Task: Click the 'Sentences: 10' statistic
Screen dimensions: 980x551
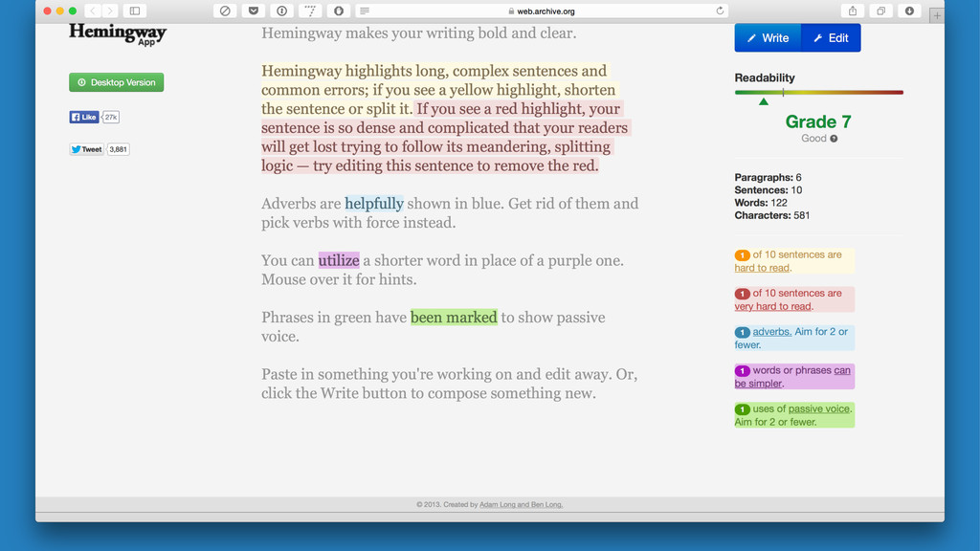Action: (x=768, y=190)
